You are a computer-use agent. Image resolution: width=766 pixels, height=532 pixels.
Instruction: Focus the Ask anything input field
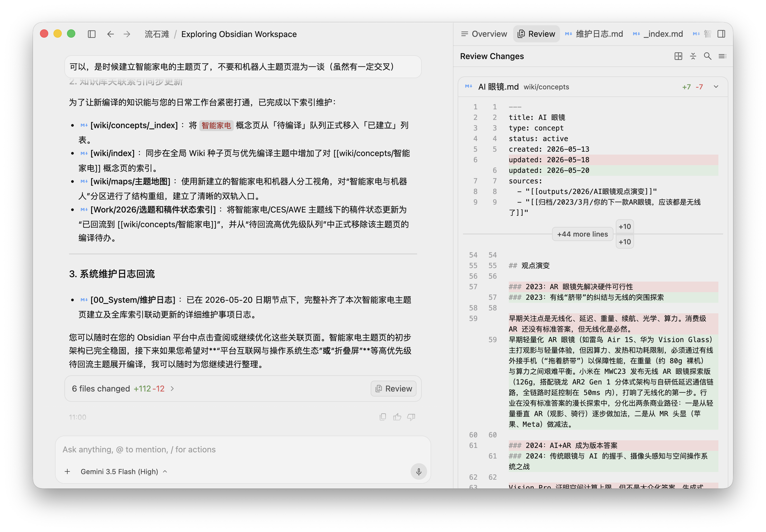tap(243, 449)
